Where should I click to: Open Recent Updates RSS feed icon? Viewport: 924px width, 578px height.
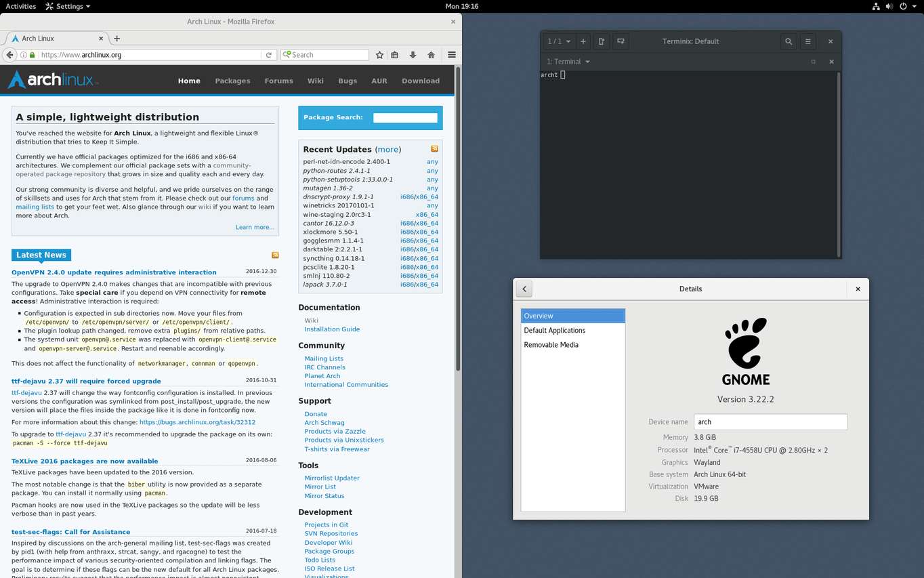434,148
